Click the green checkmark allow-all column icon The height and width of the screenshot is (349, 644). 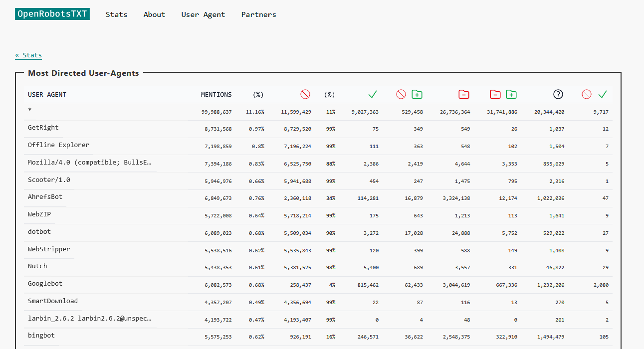pos(373,94)
